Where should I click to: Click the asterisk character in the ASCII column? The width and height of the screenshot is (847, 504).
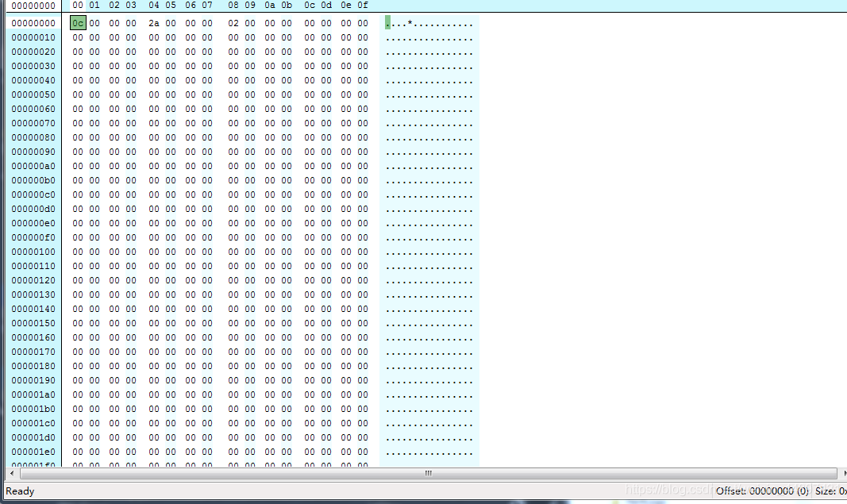coord(410,23)
